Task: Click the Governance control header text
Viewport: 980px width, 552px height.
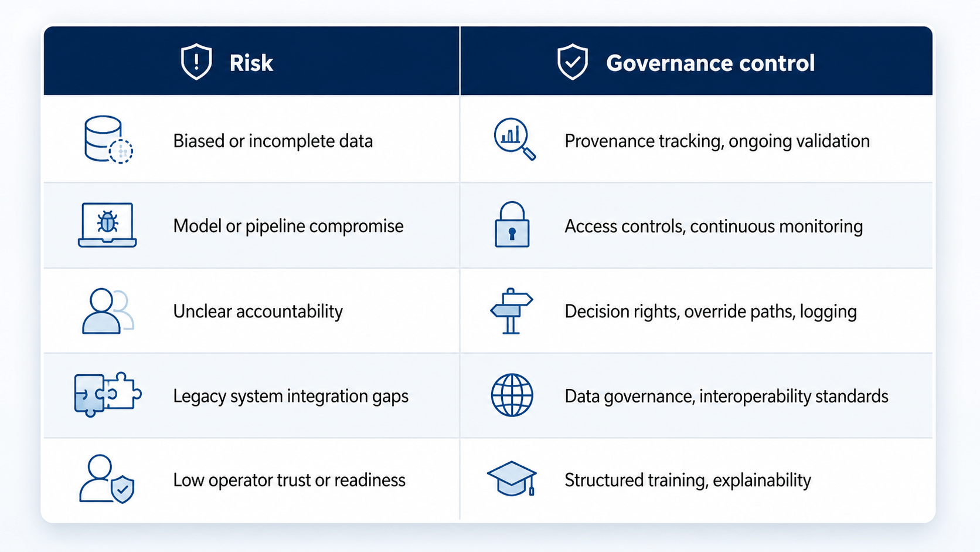Action: pos(710,63)
